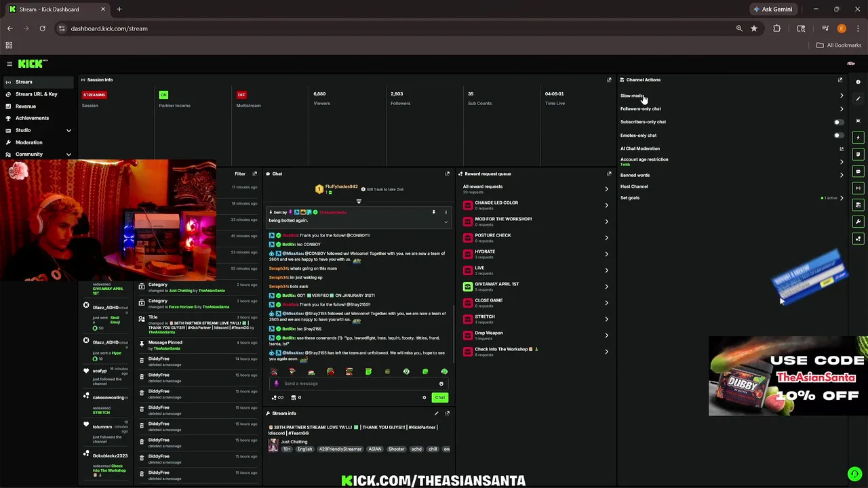This screenshot has height=488, width=868.
Task: Open chat settings gear icon
Action: point(425,398)
